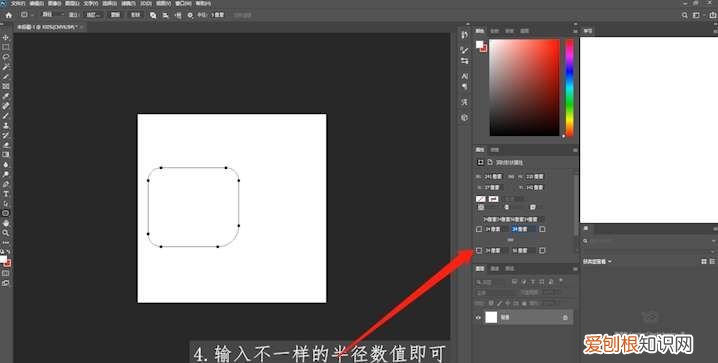Select the Lasso tool
Screen dimensions: 718x363
click(6, 57)
